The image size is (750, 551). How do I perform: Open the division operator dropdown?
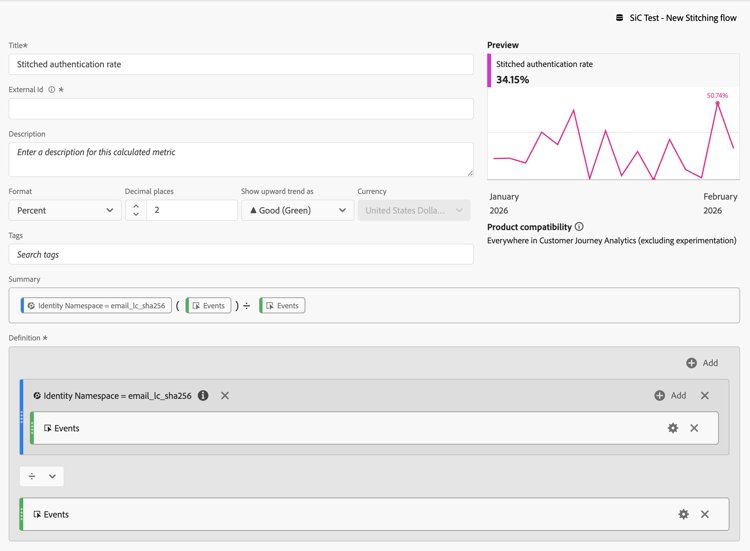pos(42,476)
